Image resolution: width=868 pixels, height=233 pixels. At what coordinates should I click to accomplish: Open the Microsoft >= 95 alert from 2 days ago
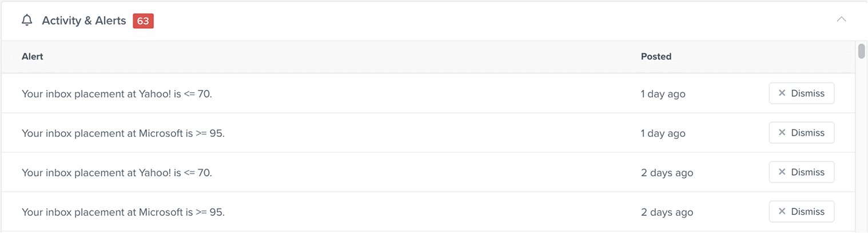(x=123, y=212)
